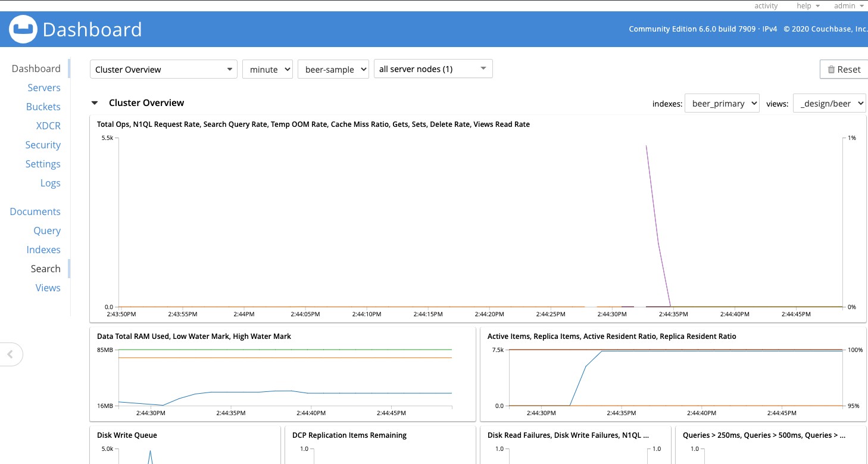Navigate to Servers in the sidebar
The image size is (868, 464).
pos(44,88)
